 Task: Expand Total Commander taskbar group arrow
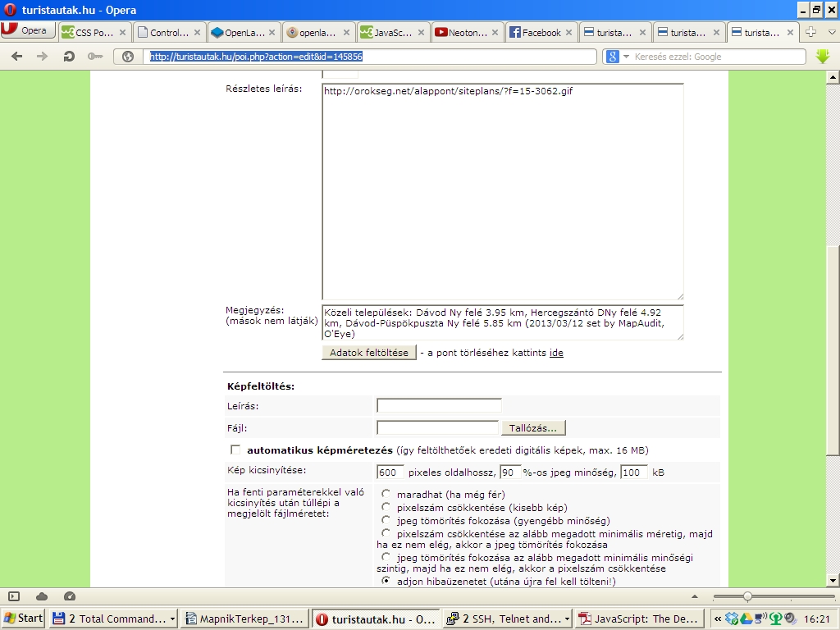coord(172,619)
